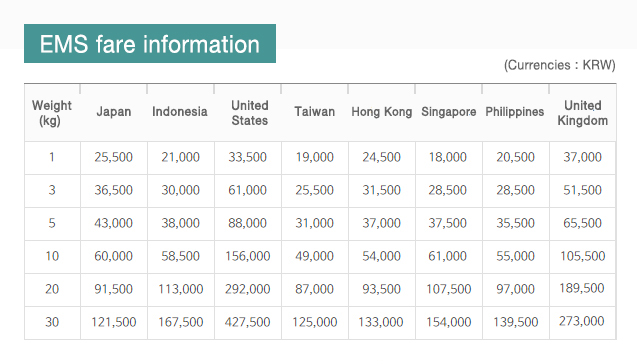
Task: Click Hong Kong 20 kg fare 93,500
Action: coord(381,289)
